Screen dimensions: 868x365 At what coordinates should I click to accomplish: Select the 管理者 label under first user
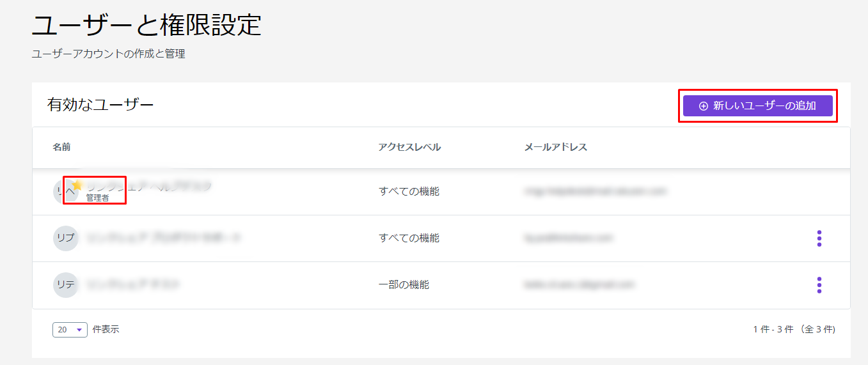click(x=98, y=198)
